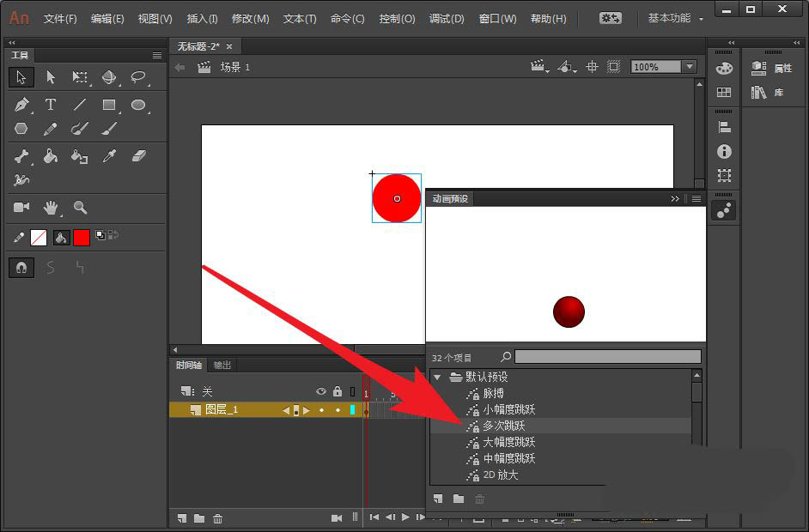Open the Align panel icon
The height and width of the screenshot is (532, 809).
(x=724, y=127)
